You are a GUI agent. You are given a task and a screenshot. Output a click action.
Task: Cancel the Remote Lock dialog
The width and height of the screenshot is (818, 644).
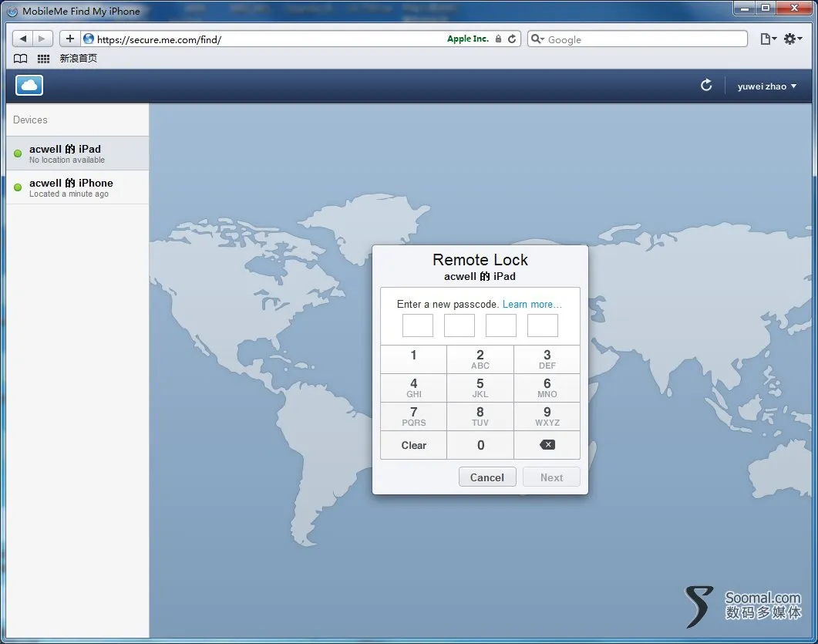pos(487,477)
